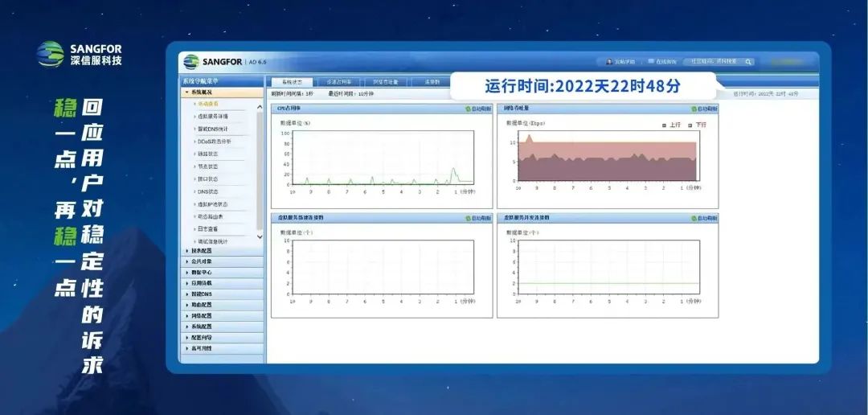This screenshot has height=415, width=868.
Task: Click the 虚拟服务并发连接数 panel title
Action: pos(527,218)
